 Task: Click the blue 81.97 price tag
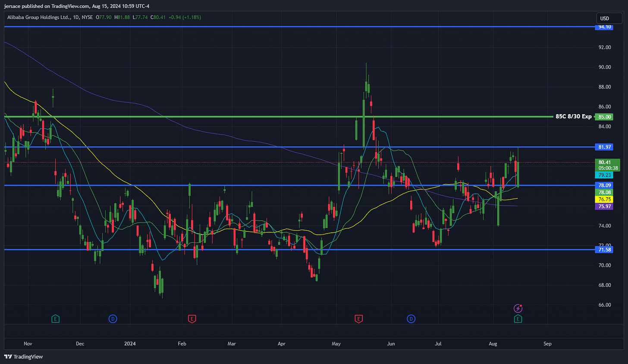click(x=605, y=147)
